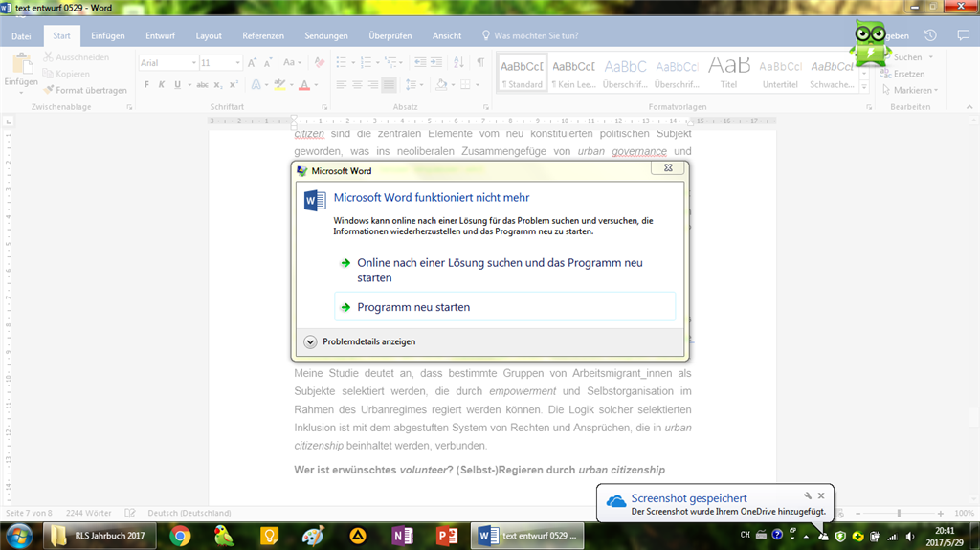Click the numbered list icon
This screenshot has width=980, height=550.
(367, 62)
